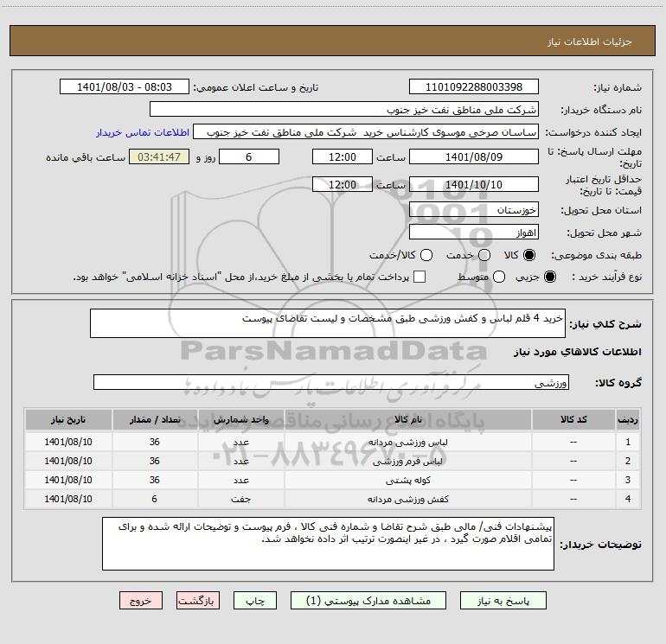The image size is (666, 644).
Task: Select row کفش ورزشی مردانه
Action: pyautogui.click(x=333, y=499)
